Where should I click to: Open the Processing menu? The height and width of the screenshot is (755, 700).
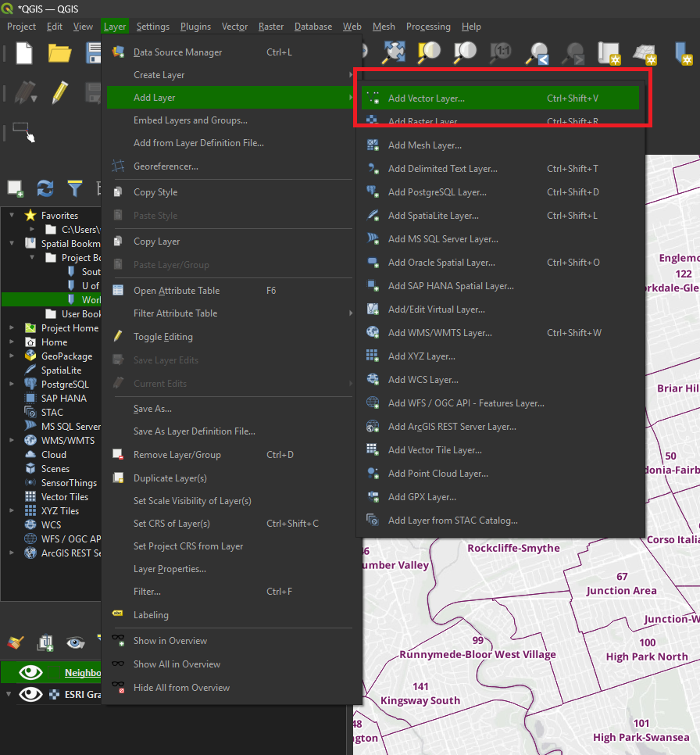[x=428, y=27]
